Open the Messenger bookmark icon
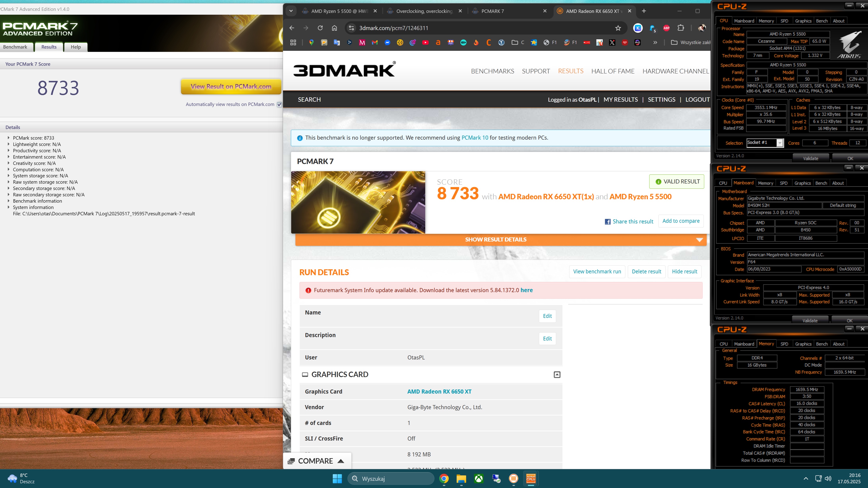 pyautogui.click(x=387, y=42)
